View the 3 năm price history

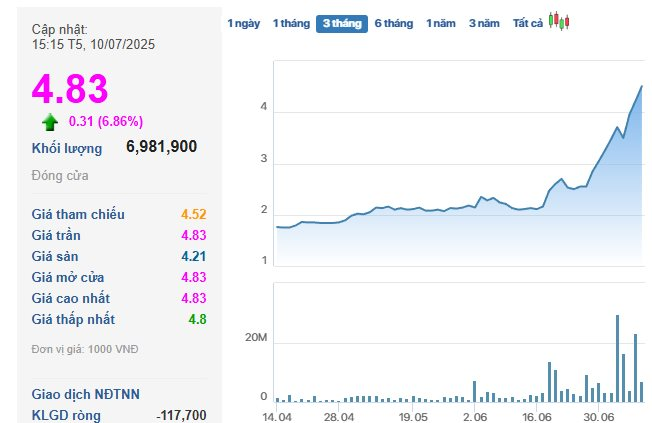484,23
